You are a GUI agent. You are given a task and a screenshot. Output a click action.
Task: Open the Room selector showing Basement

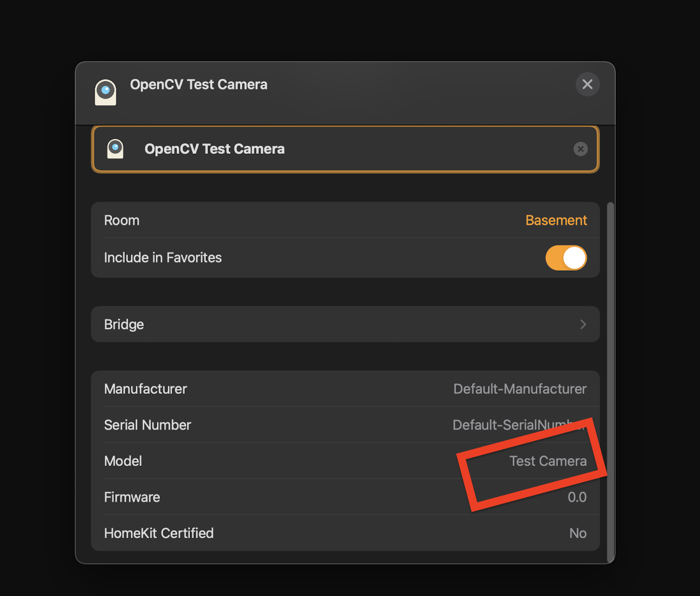(556, 220)
